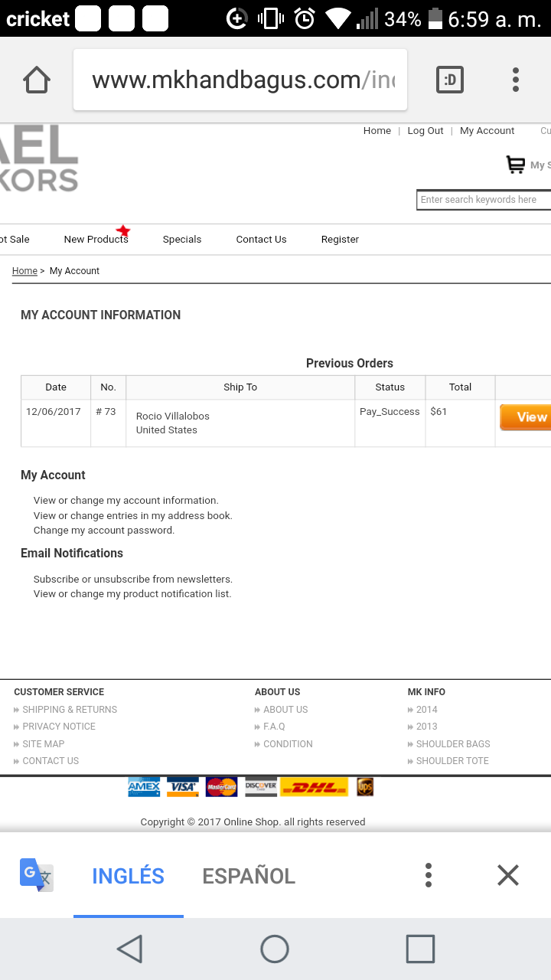Click the Home breadcrumb link
Viewport: 551px width, 980px height.
pos(24,271)
